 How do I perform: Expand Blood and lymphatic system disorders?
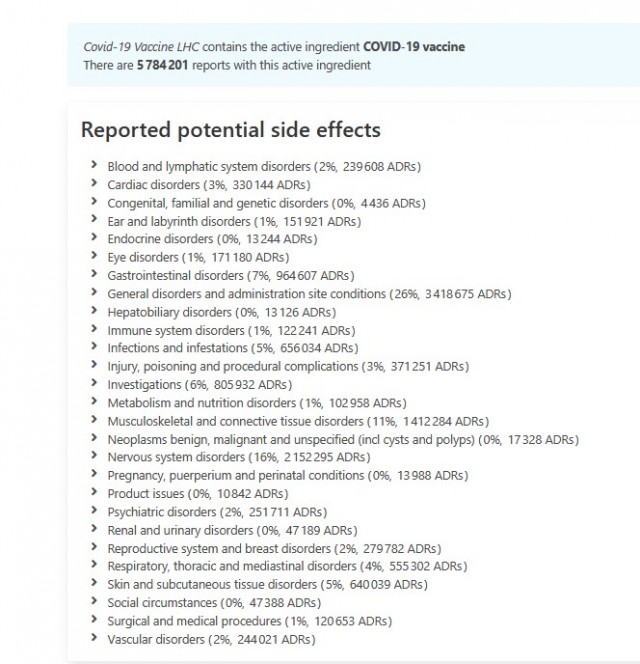pyautogui.click(x=93, y=165)
